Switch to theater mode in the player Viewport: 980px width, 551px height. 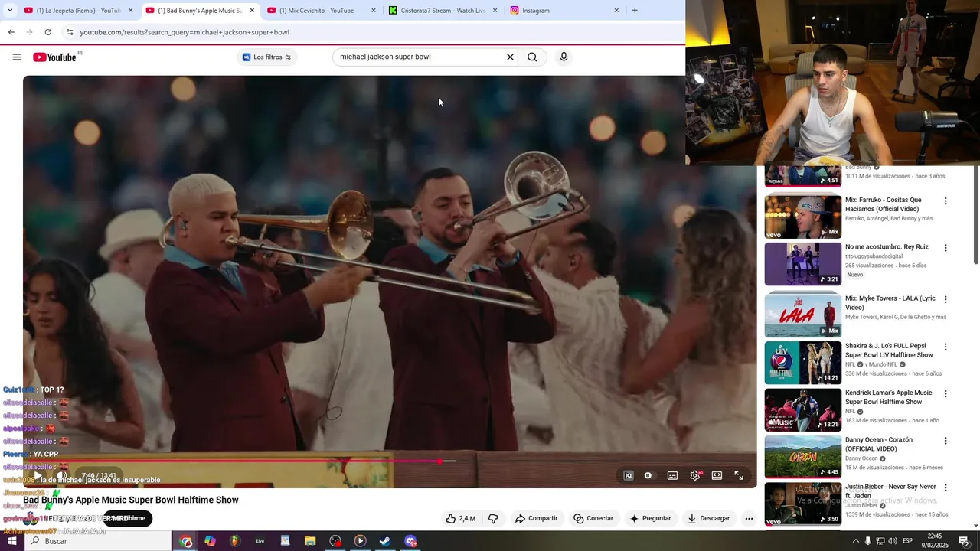(717, 475)
